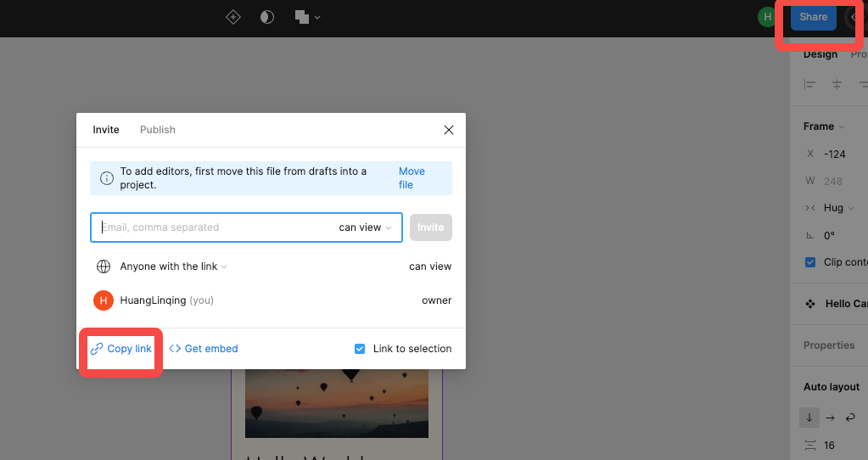Image resolution: width=868 pixels, height=460 pixels.
Task: Click the create component icon in toolbar
Action: click(x=233, y=17)
